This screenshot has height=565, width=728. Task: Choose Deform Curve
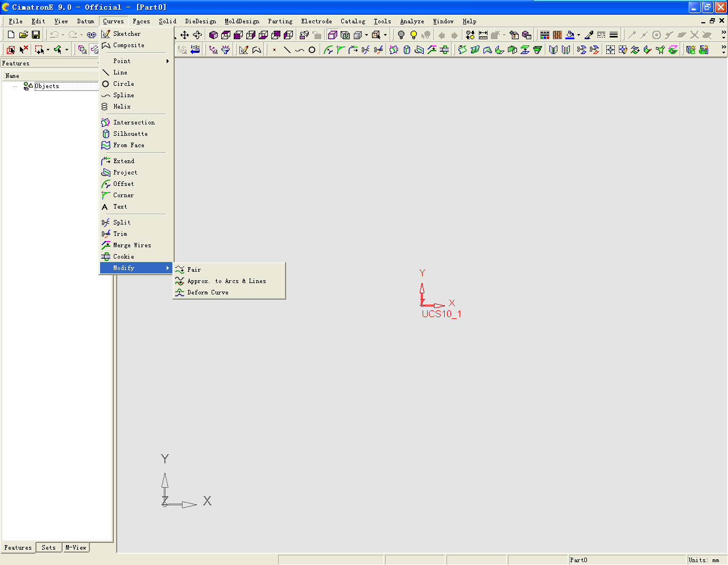[x=229, y=292]
